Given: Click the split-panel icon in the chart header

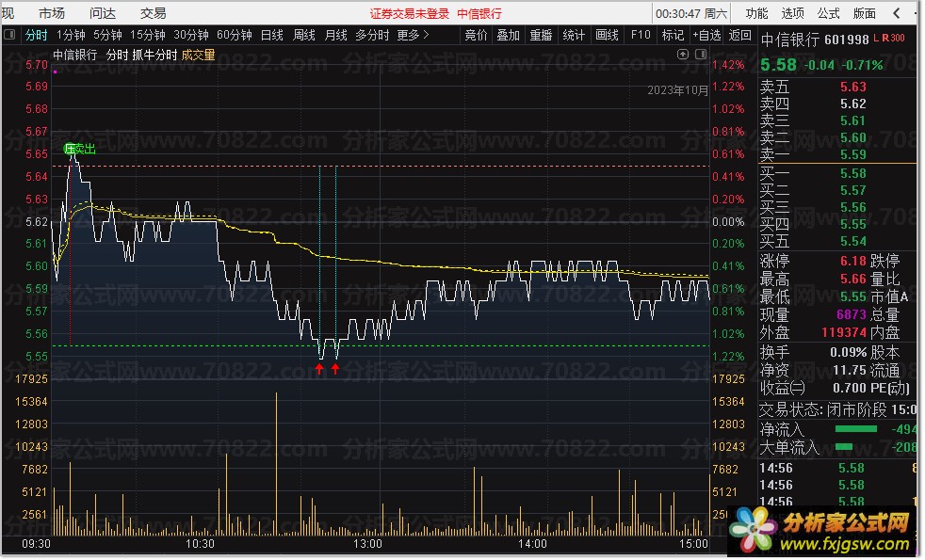Looking at the screenshot, I should (x=701, y=55).
